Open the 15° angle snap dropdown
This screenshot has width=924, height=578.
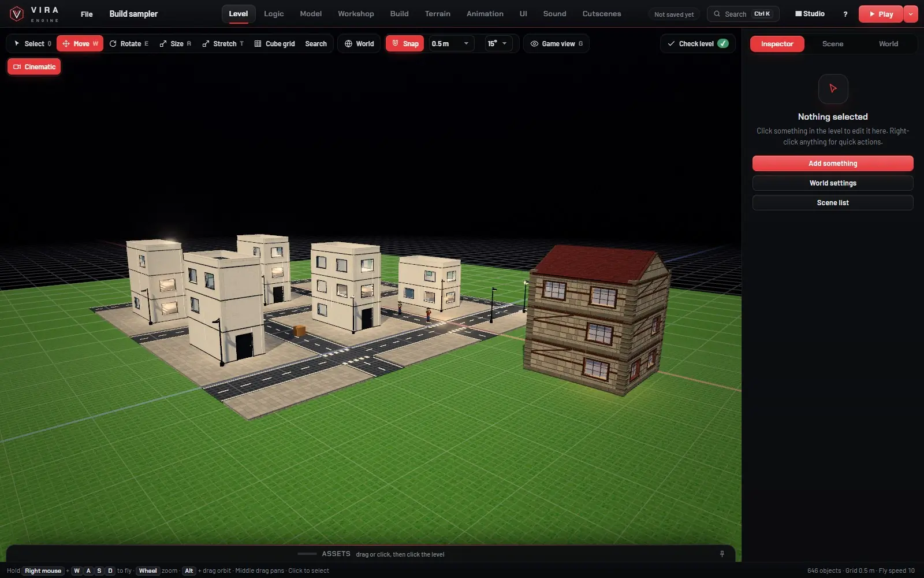click(x=498, y=43)
